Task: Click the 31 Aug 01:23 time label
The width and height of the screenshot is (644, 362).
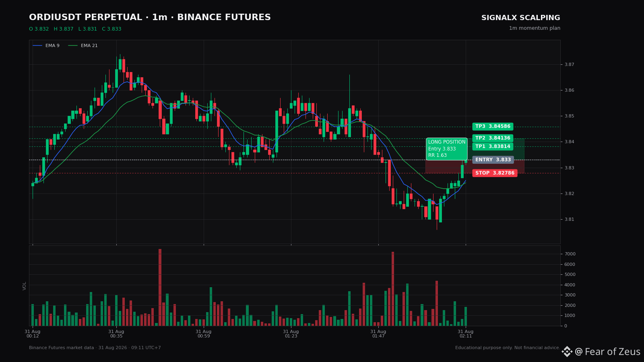Action: click(x=291, y=334)
